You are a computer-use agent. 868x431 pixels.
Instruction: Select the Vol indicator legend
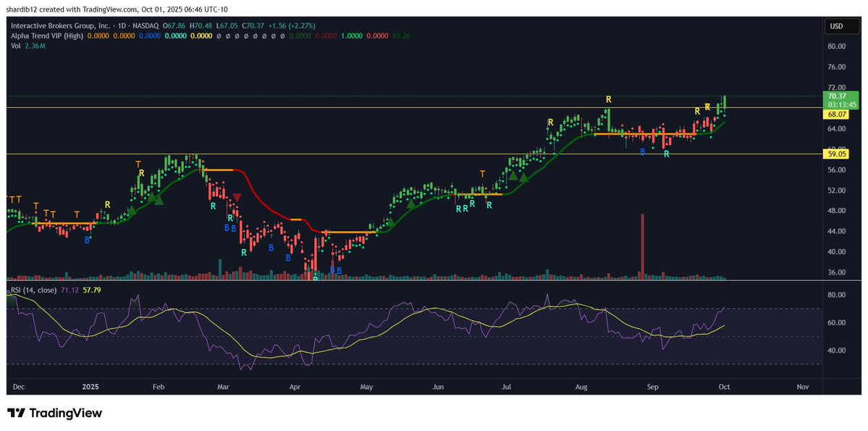coord(14,46)
